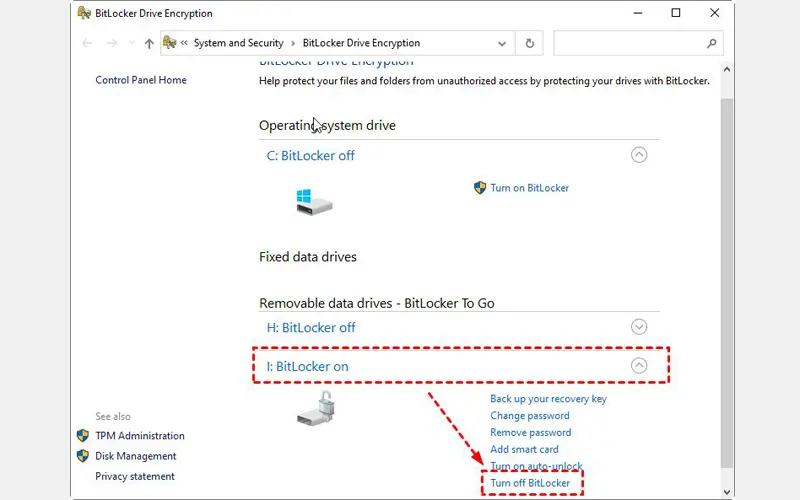Click the shield icon next to TPM Administration
Screen dimensions: 800x500
[83, 436]
